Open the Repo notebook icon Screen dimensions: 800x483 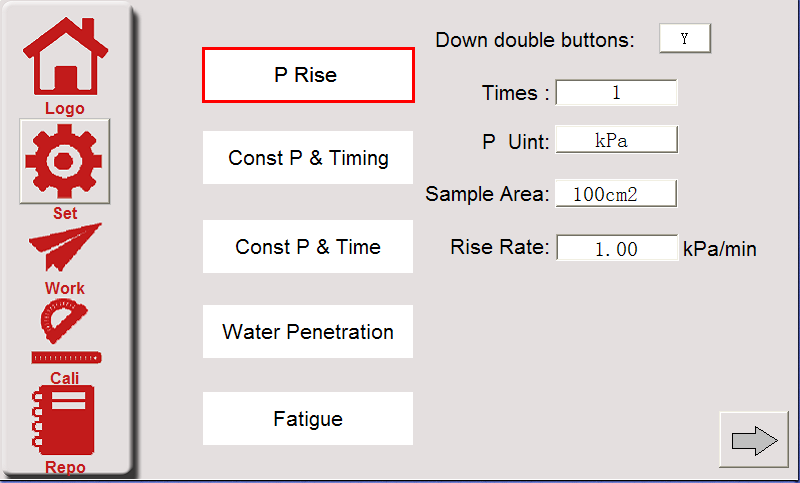63,420
